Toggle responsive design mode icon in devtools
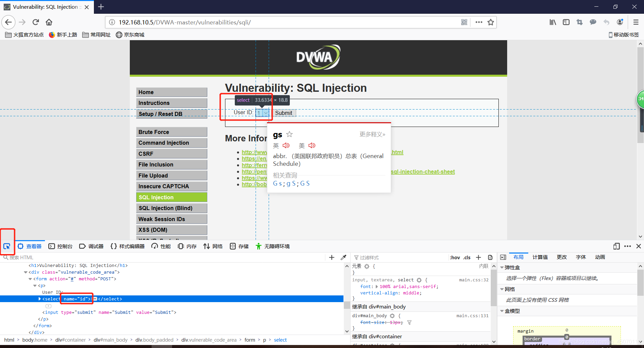The image size is (644, 348). 616,246
